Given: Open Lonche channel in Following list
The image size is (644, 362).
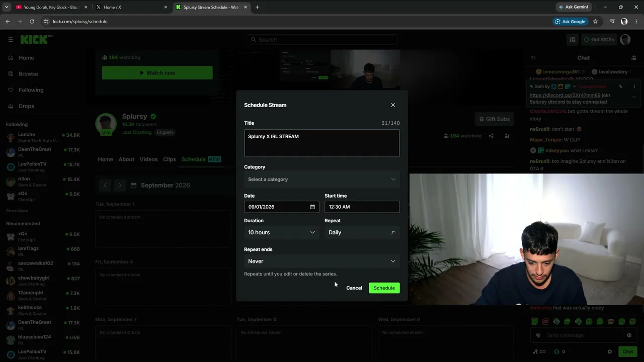Looking at the screenshot, I should [43, 137].
